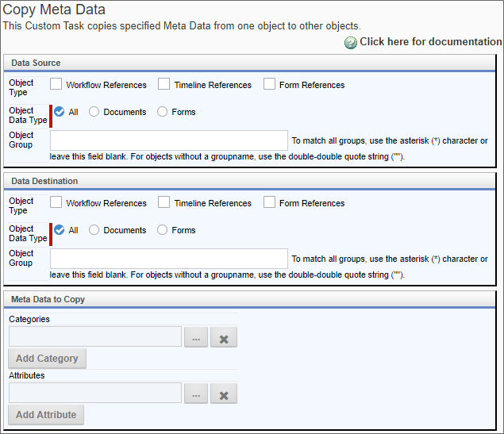Check Workflow References under Data Destination
The height and width of the screenshot is (434, 504).
[x=56, y=202]
